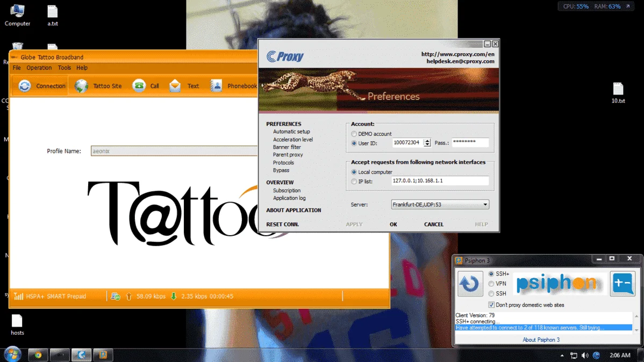
Task: Open Chrome from the taskbar
Action: (x=38, y=354)
